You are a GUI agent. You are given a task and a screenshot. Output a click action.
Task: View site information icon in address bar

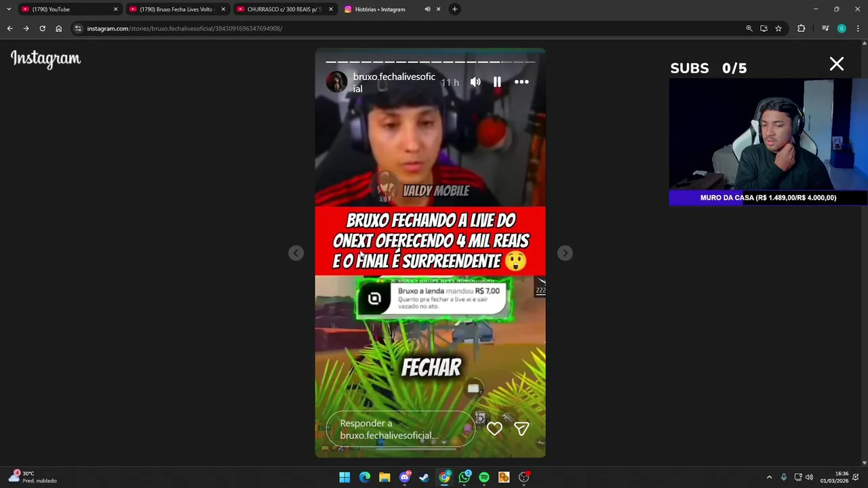click(x=78, y=28)
